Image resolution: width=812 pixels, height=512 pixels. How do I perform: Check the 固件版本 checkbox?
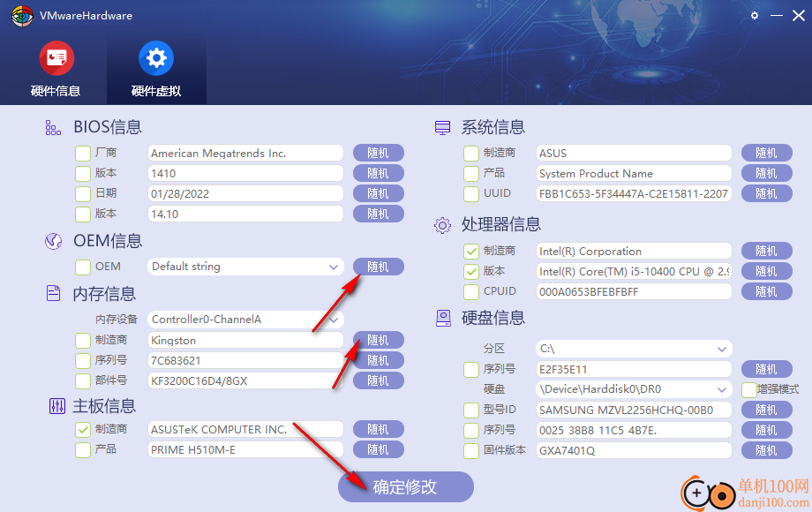coord(471,450)
